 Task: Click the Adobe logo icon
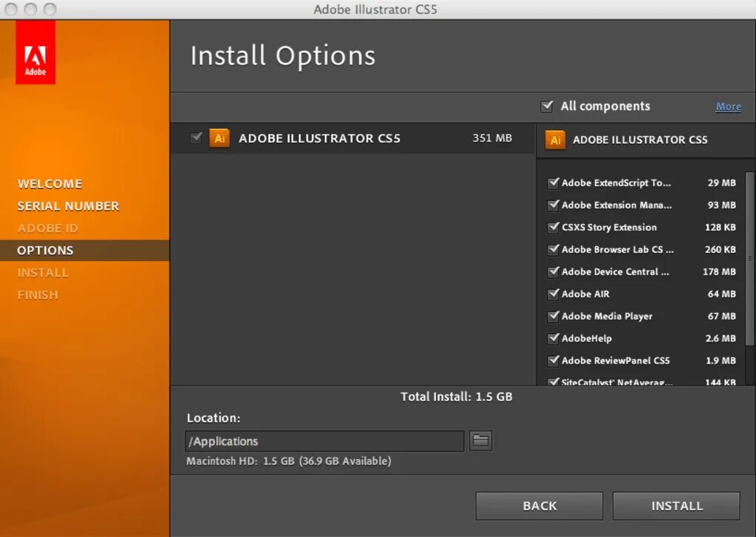(x=35, y=52)
